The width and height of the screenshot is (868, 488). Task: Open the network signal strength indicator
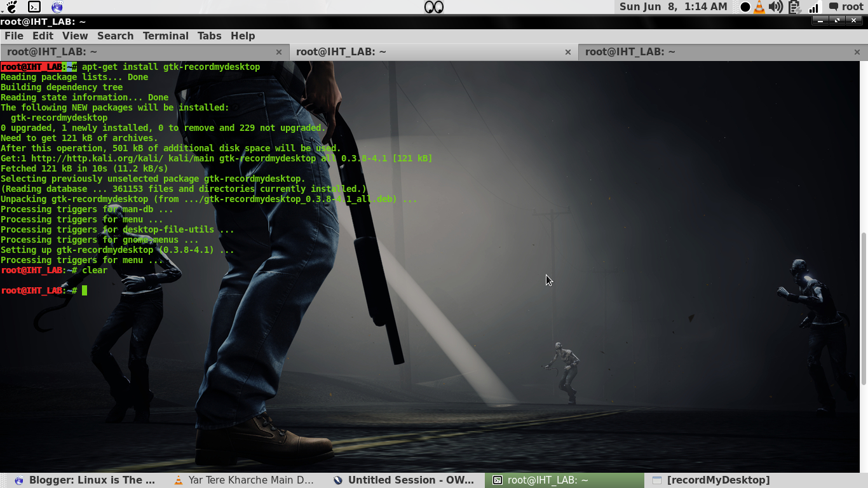[x=814, y=7]
